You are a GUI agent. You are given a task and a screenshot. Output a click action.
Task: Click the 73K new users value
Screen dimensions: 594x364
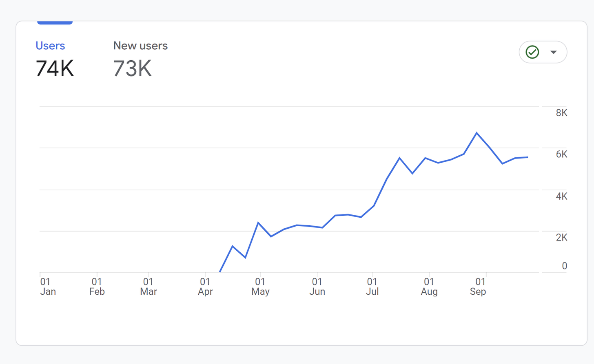click(x=132, y=68)
